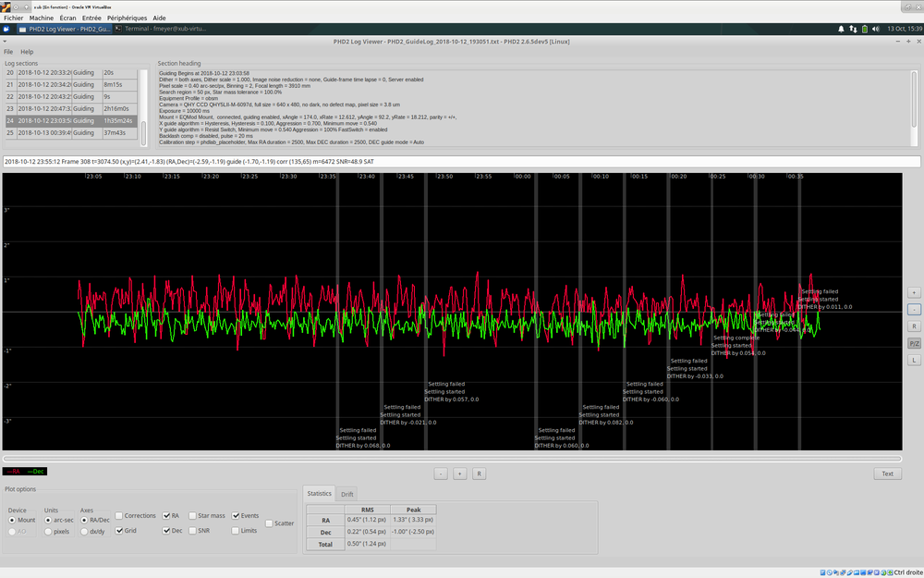Screen dimensions: 924x578
Task: Open the File menu of PHD2 Log Viewer
Action: [x=8, y=52]
